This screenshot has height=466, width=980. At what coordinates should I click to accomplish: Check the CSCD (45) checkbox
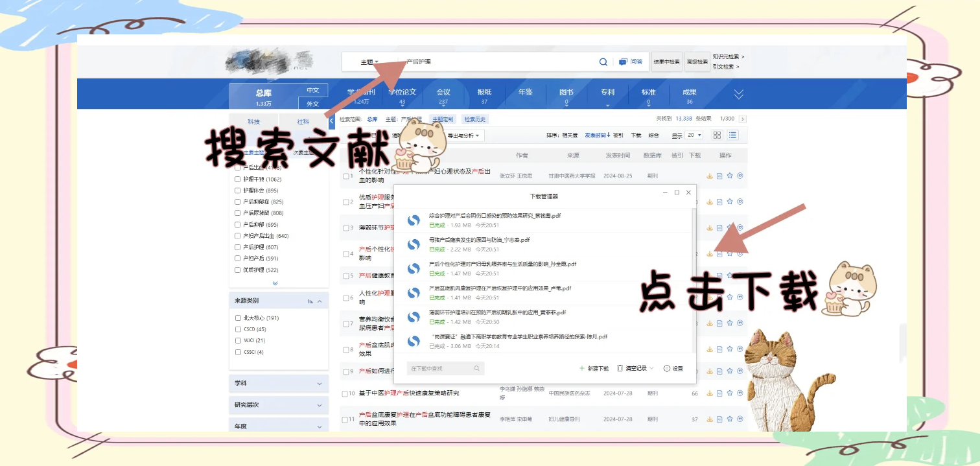click(x=238, y=329)
